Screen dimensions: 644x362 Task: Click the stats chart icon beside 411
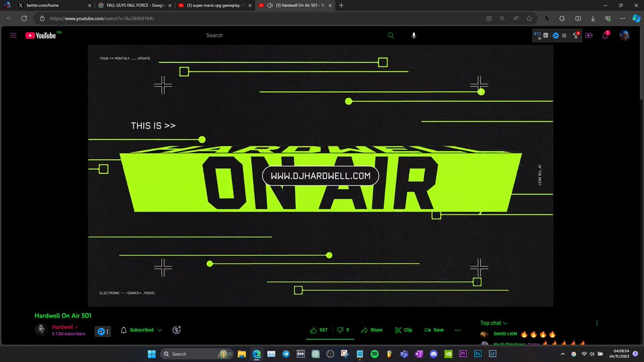pos(546,35)
